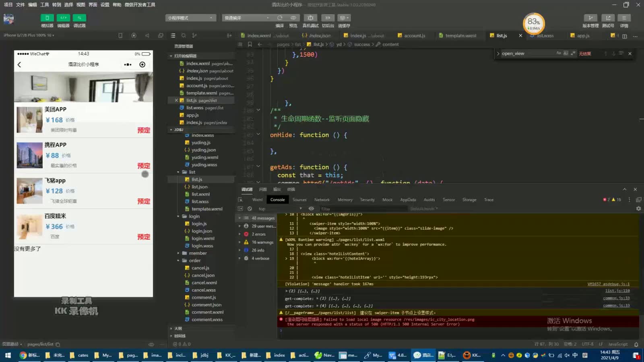Click the clear console icon

(x=250, y=209)
